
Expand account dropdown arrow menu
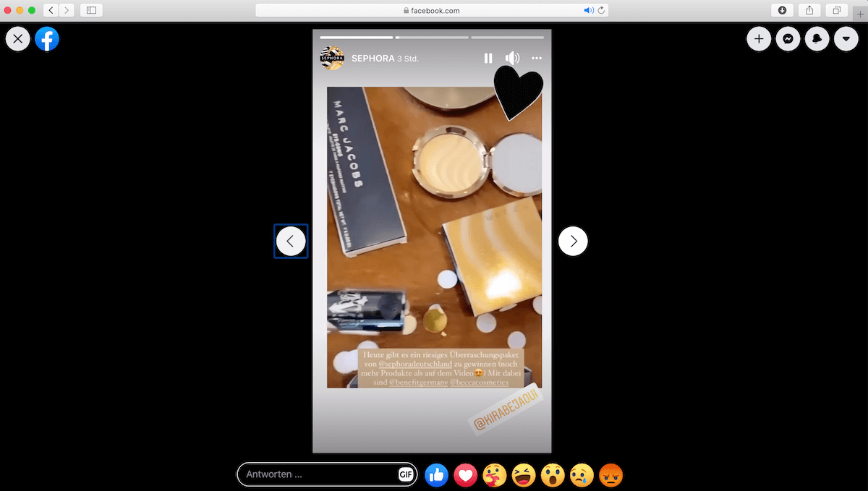pos(846,39)
